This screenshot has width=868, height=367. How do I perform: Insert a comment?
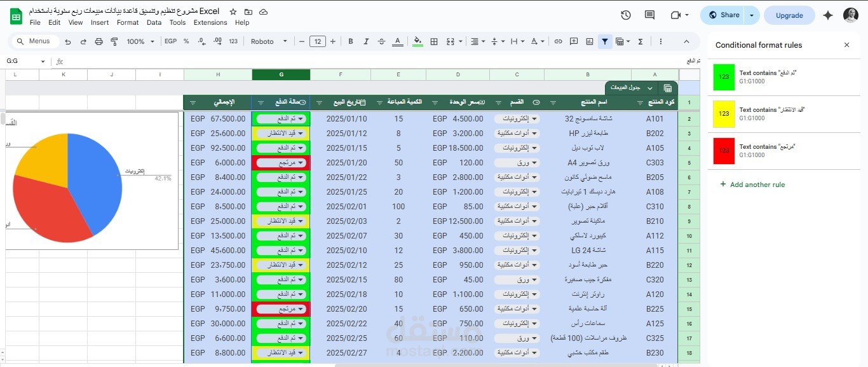(x=574, y=41)
